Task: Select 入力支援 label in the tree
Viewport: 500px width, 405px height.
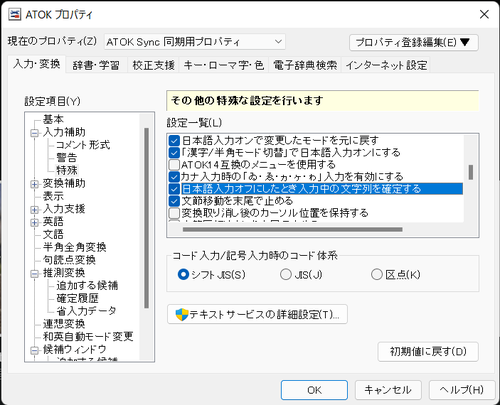Action: [64, 209]
